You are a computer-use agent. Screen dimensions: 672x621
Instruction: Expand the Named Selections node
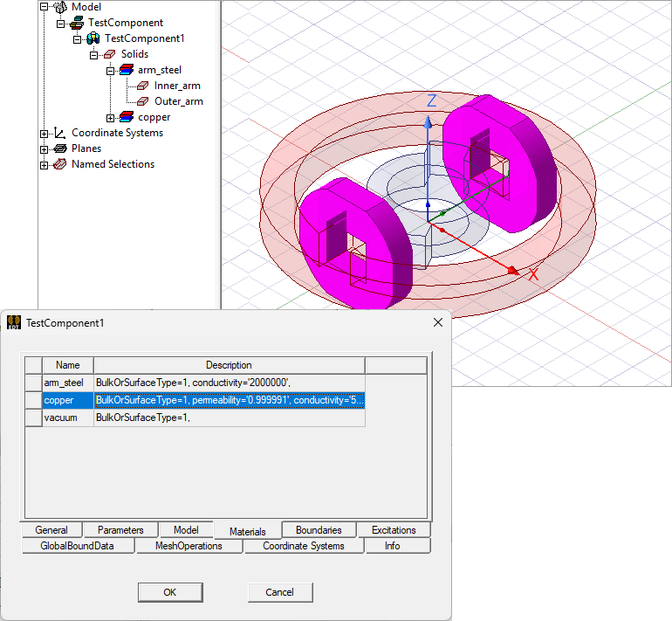[x=45, y=165]
